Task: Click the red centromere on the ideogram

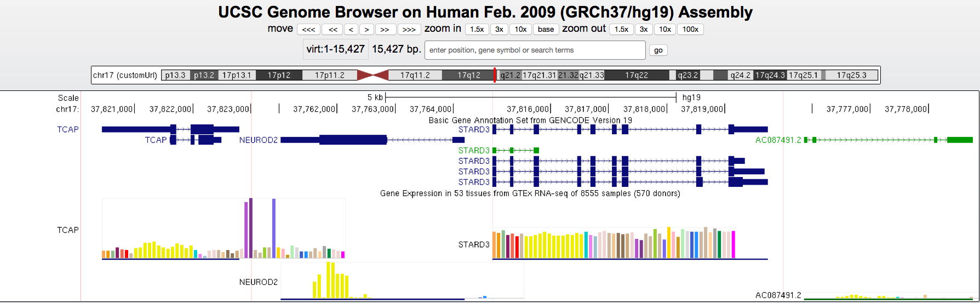Action: (372, 75)
